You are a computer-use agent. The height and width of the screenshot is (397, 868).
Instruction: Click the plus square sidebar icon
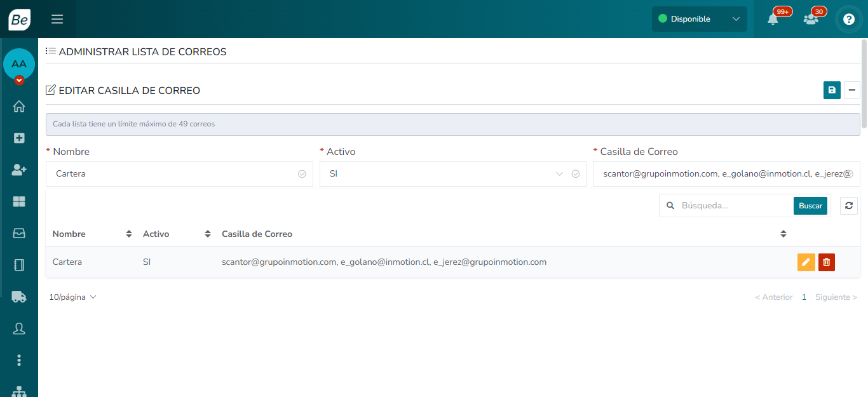tap(19, 138)
